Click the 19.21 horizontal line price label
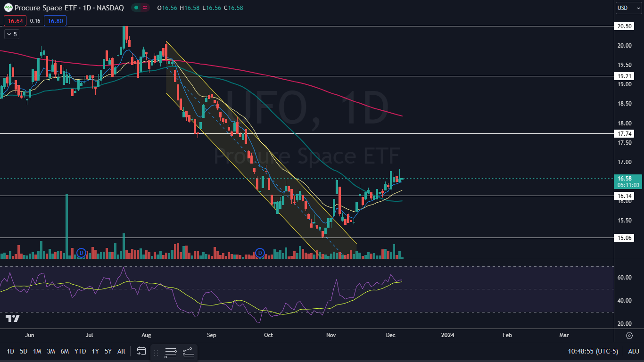The image size is (644, 362). [x=624, y=76]
